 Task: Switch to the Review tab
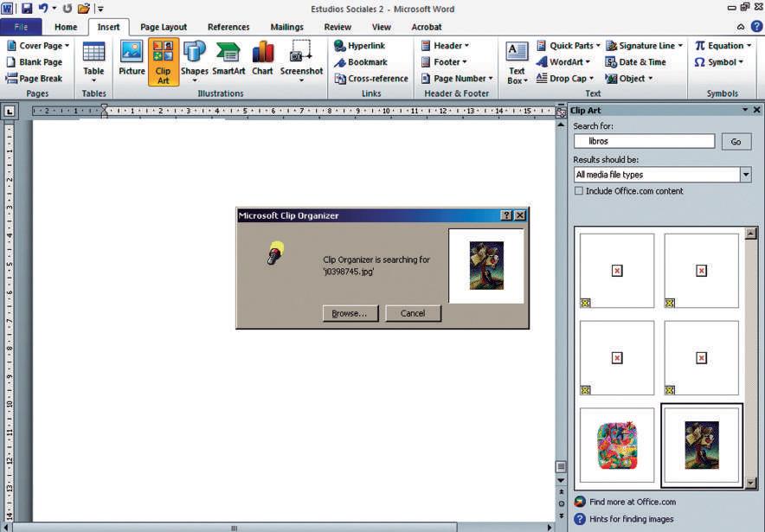(337, 27)
